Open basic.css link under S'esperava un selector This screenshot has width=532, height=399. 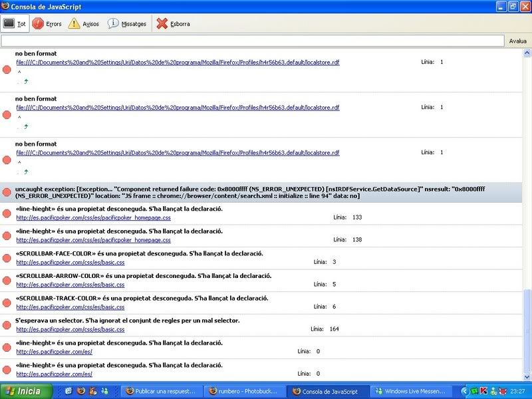point(70,330)
